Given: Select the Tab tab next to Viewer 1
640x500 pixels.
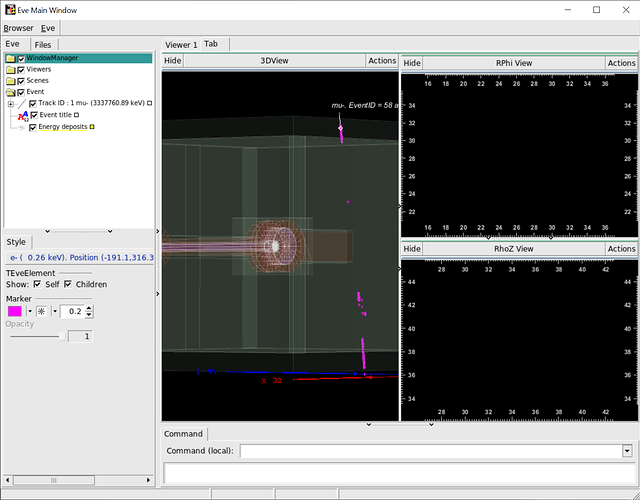Looking at the screenshot, I should [211, 44].
